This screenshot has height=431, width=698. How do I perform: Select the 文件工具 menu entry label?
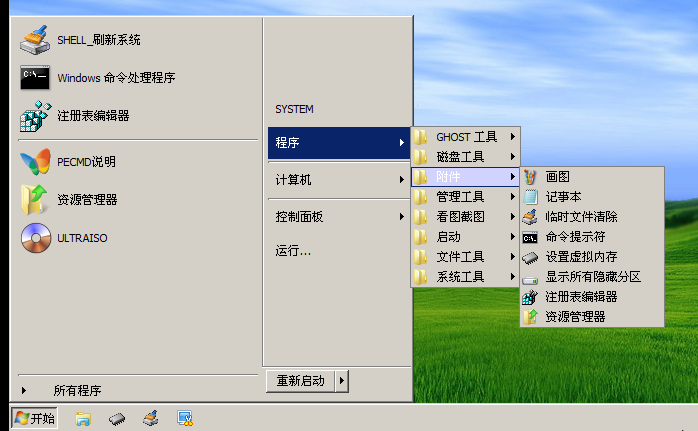(460, 257)
